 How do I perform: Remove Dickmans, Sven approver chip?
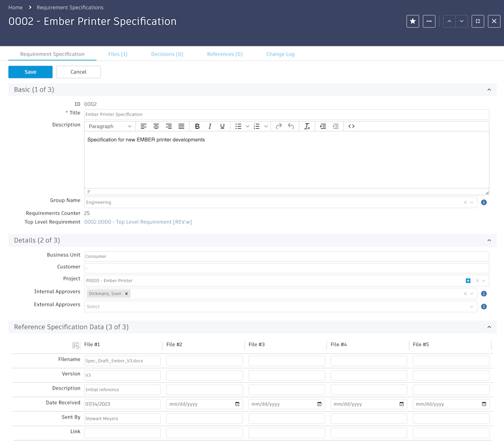coord(126,294)
